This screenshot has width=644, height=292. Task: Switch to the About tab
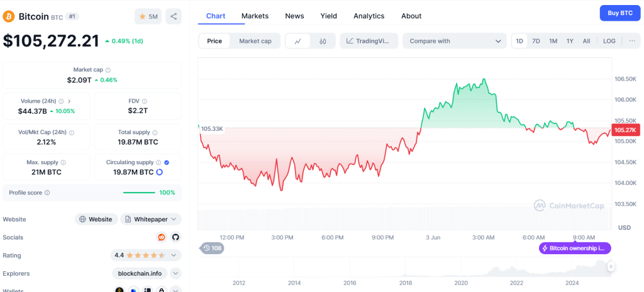pyautogui.click(x=411, y=16)
